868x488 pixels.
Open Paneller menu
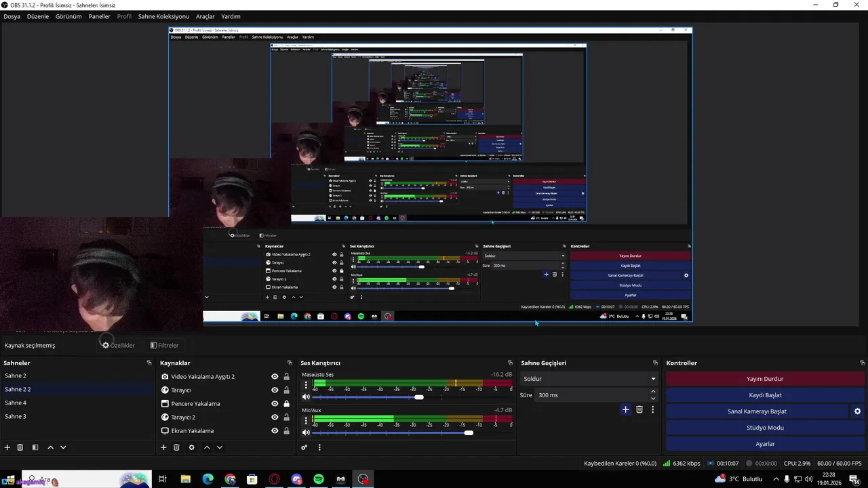pyautogui.click(x=99, y=16)
